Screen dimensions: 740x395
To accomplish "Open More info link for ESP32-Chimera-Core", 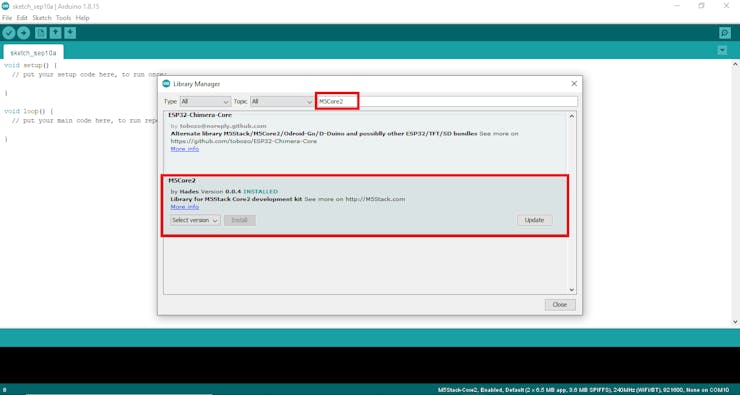I will coord(185,149).
